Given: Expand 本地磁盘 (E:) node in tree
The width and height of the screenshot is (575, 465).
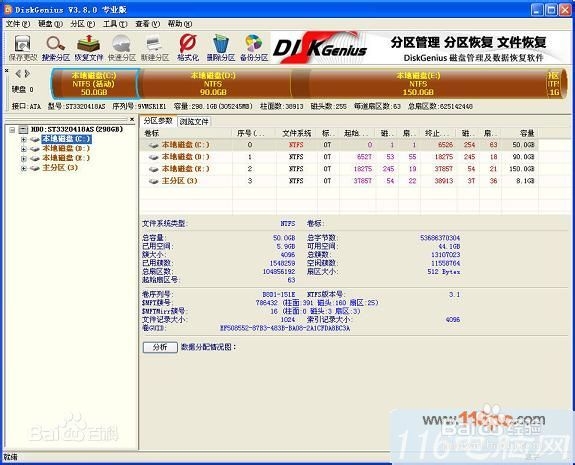Looking at the screenshot, I should pyautogui.click(x=23, y=158).
